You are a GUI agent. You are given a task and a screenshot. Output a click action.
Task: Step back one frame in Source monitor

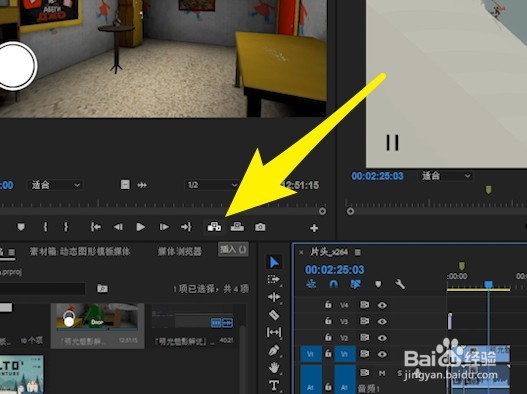coord(118,227)
